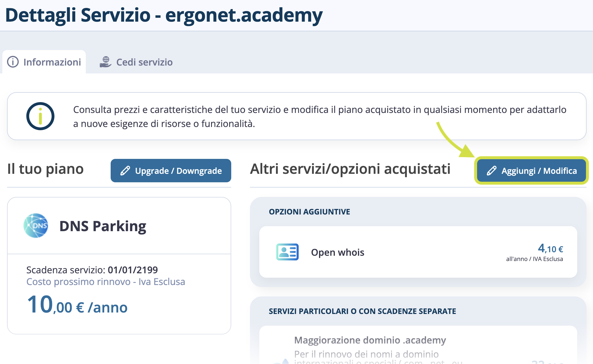Click the Aggiungi / Modifica button
The height and width of the screenshot is (364, 593).
(x=531, y=171)
